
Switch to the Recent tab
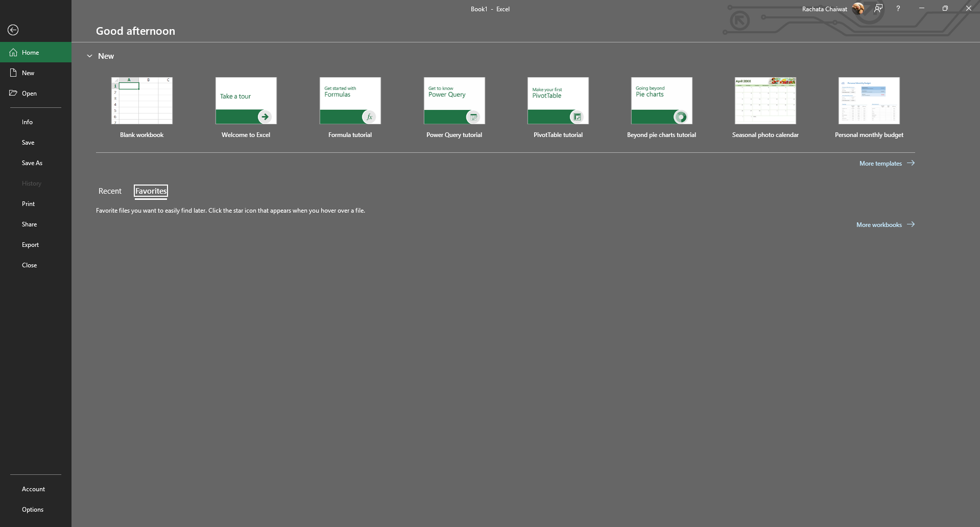[110, 191]
